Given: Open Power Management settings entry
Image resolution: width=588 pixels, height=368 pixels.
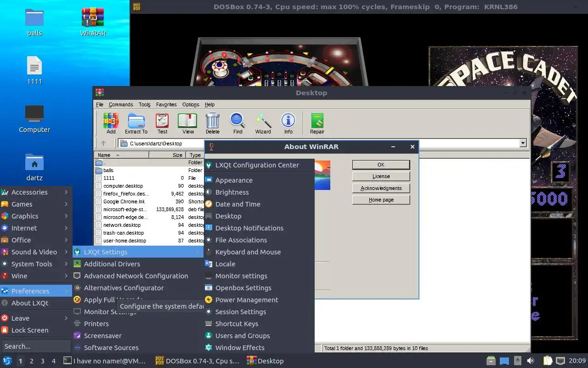Looking at the screenshot, I should coord(259,300).
